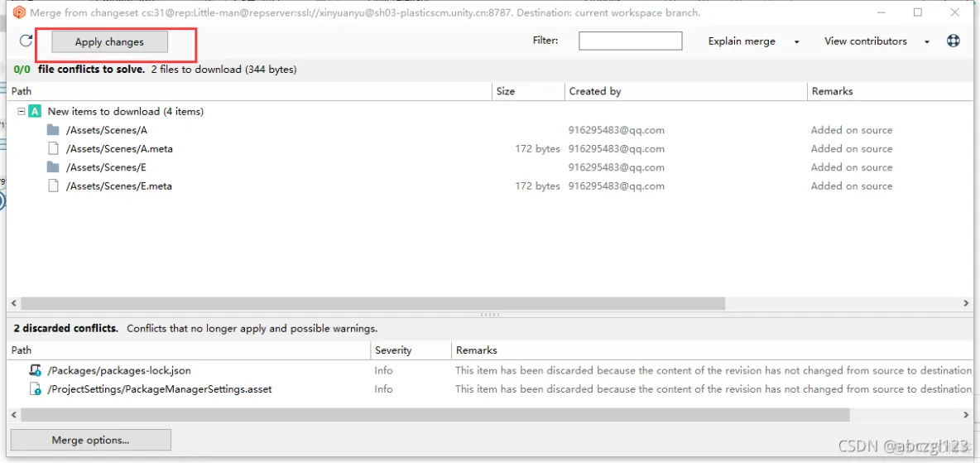
Task: Click the lower horizontal scrollbar thumb
Action: click(435, 415)
